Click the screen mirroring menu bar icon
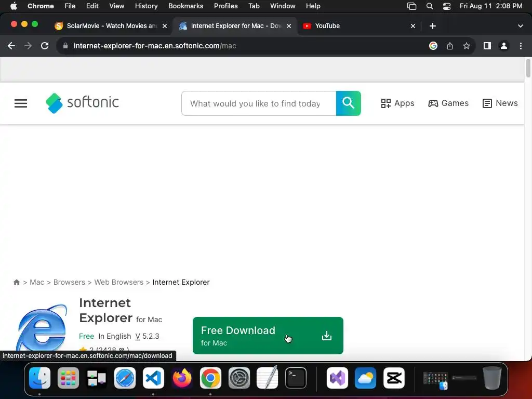This screenshot has height=399, width=532. click(411, 6)
